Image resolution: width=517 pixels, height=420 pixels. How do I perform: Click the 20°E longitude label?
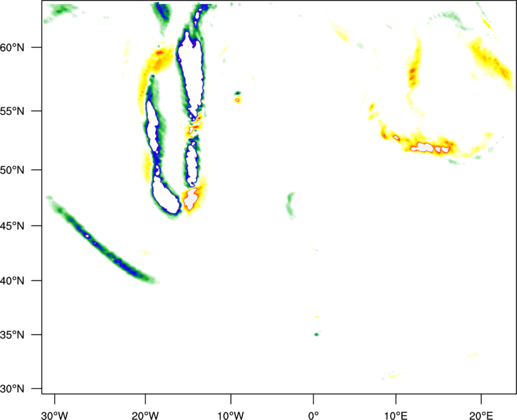click(481, 415)
